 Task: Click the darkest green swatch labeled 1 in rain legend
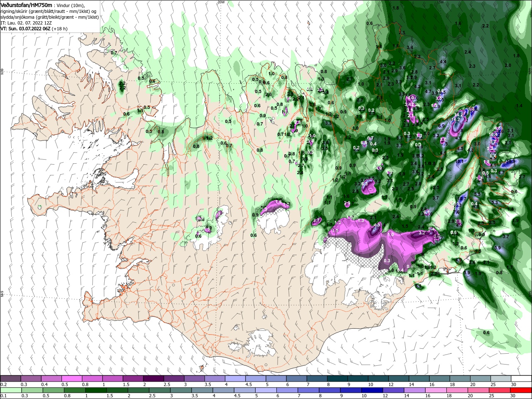pos(96,390)
